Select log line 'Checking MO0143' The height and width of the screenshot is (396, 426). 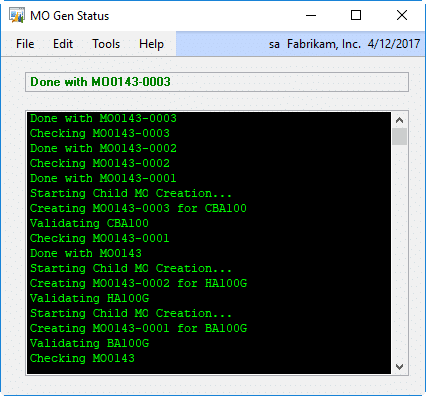(x=82, y=358)
